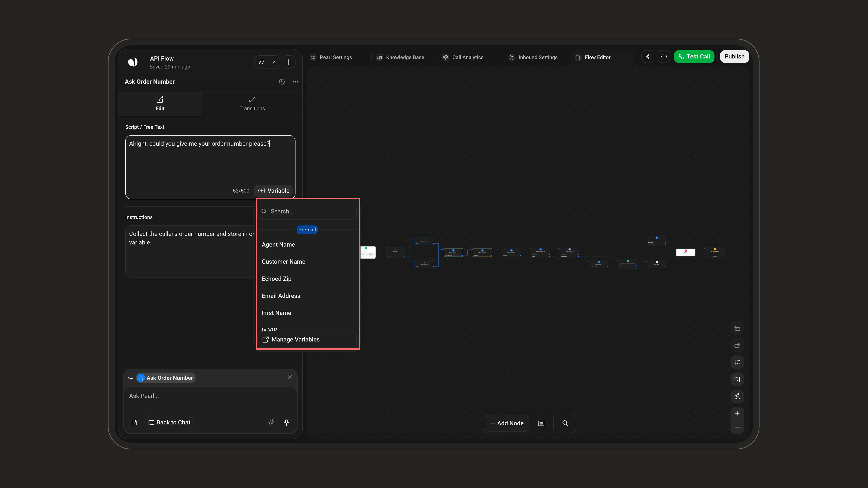Click Back to Chat button
This screenshot has height=488, width=868.
169,423
